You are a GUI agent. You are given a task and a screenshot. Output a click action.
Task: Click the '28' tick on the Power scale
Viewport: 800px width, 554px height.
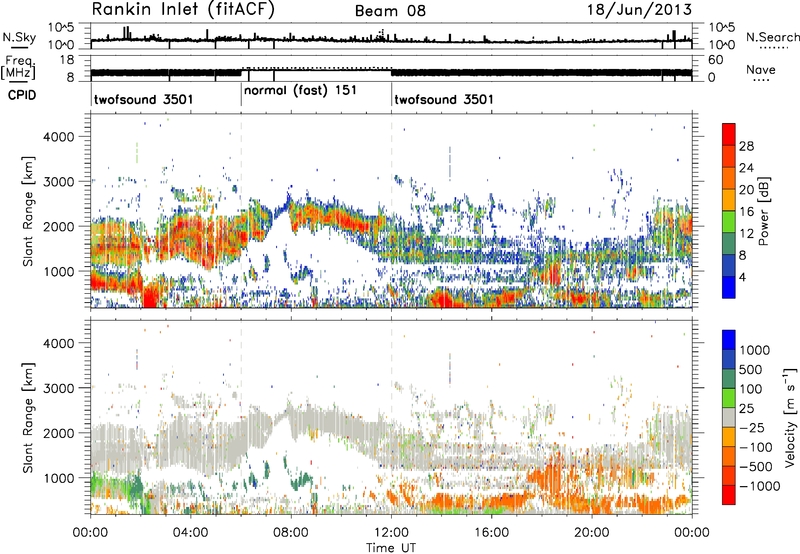coord(746,146)
